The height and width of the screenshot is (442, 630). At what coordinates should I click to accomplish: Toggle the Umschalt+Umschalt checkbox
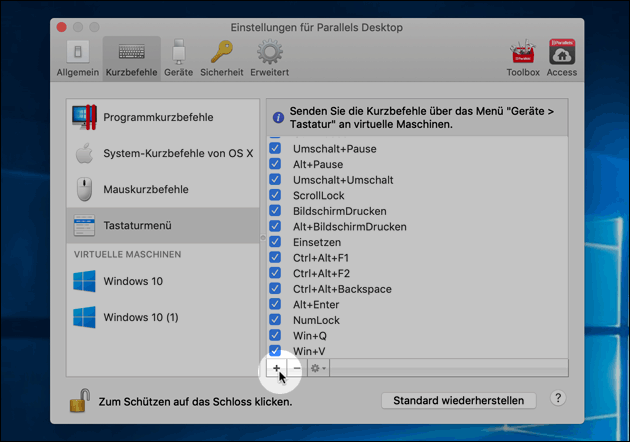tap(275, 179)
